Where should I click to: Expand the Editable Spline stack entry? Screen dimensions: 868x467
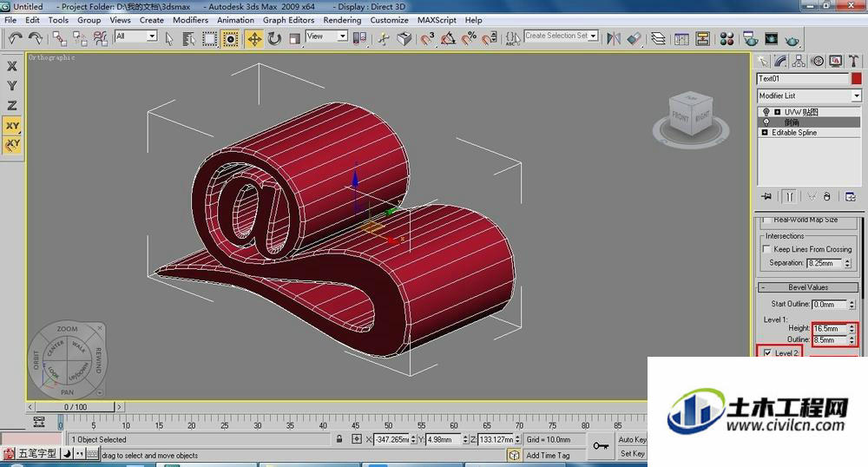[x=765, y=133]
